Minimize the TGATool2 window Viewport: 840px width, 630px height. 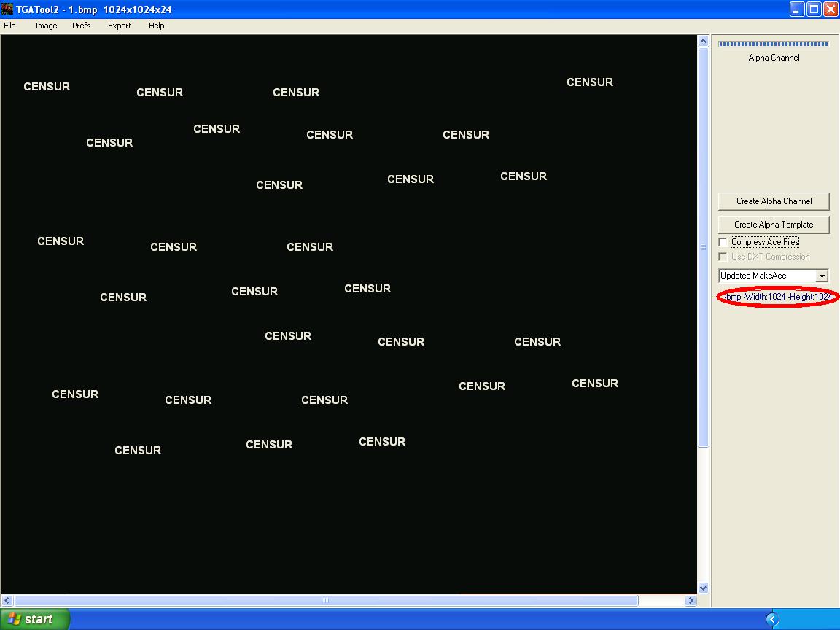[x=797, y=9]
